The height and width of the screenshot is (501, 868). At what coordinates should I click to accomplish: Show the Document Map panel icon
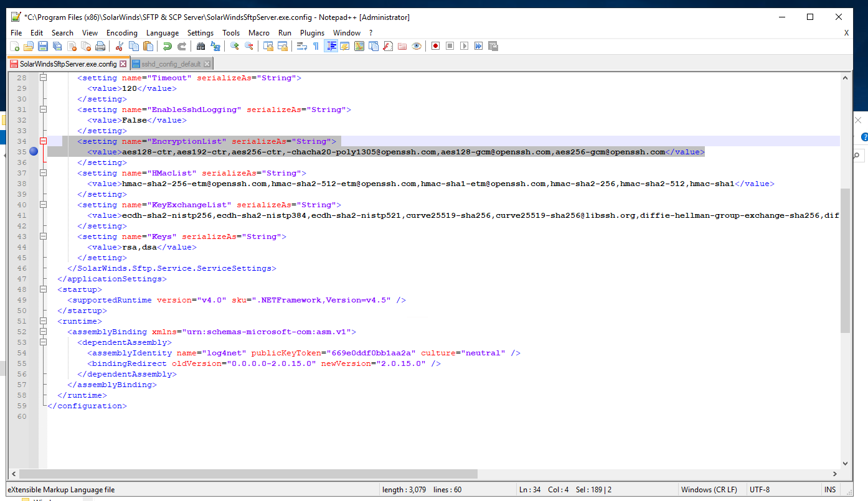coord(359,46)
